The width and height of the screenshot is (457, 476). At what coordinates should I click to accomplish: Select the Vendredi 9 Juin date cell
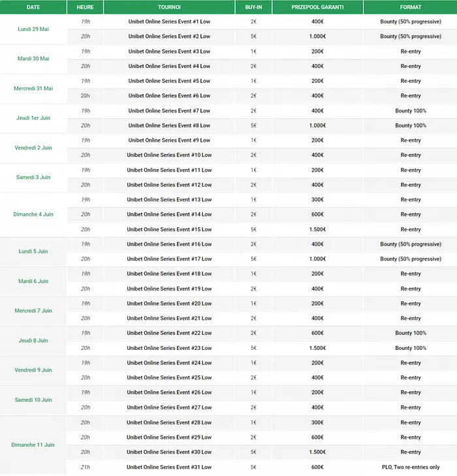33,370
